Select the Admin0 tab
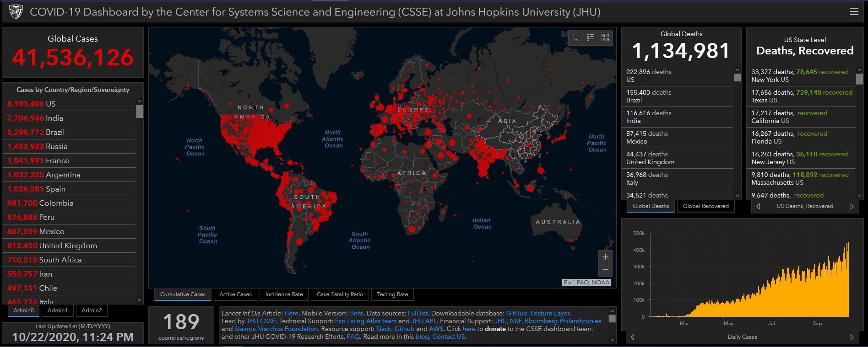 point(24,310)
